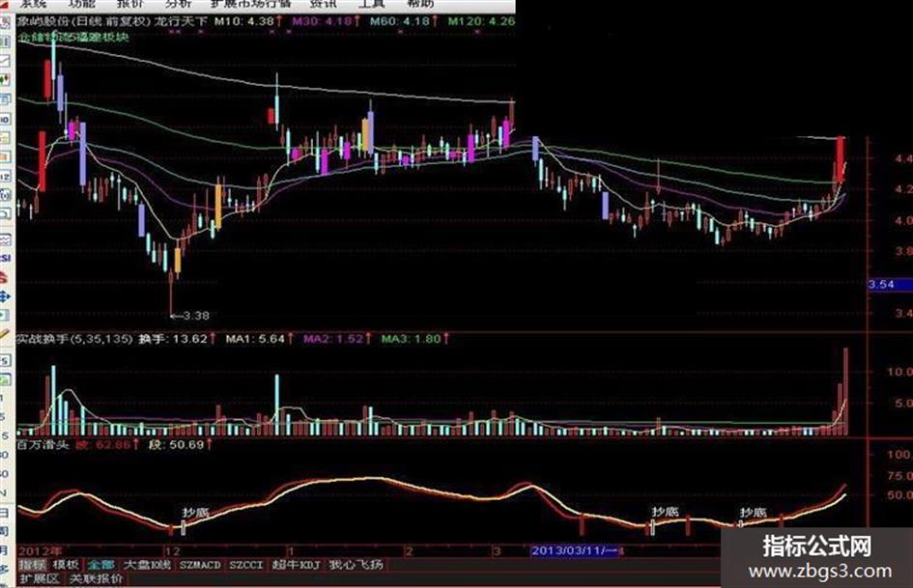Viewport: 913px width, 588px height.
Task: Click the RSI sidebar icon
Action: pos(5,258)
